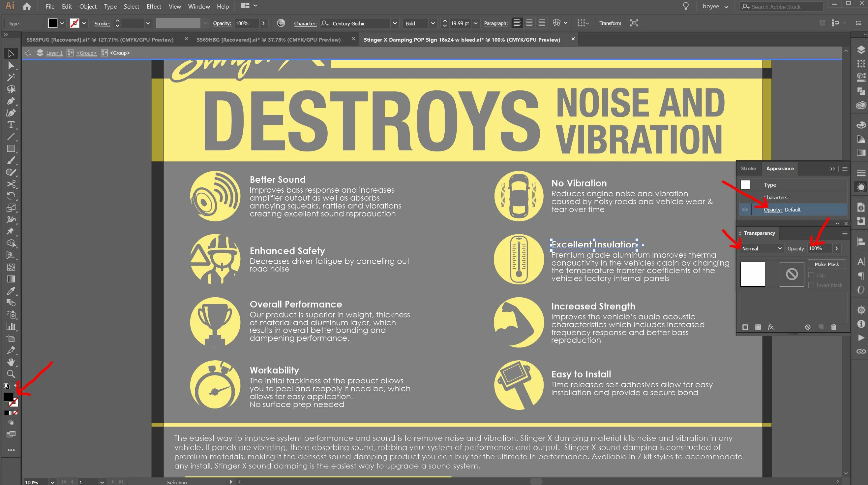
Task: Select the Pen tool
Action: [11, 101]
